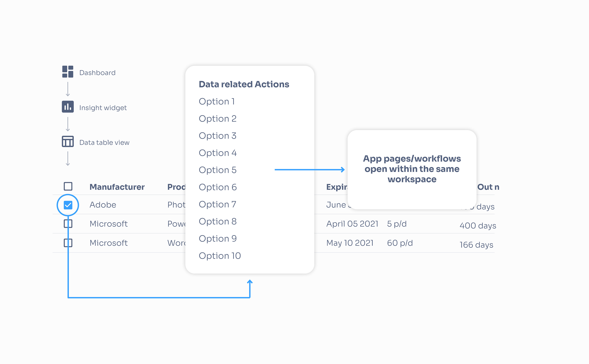Uncheck the Adobe row checkbox
Image resolution: width=589 pixels, height=364 pixels.
[68, 205]
